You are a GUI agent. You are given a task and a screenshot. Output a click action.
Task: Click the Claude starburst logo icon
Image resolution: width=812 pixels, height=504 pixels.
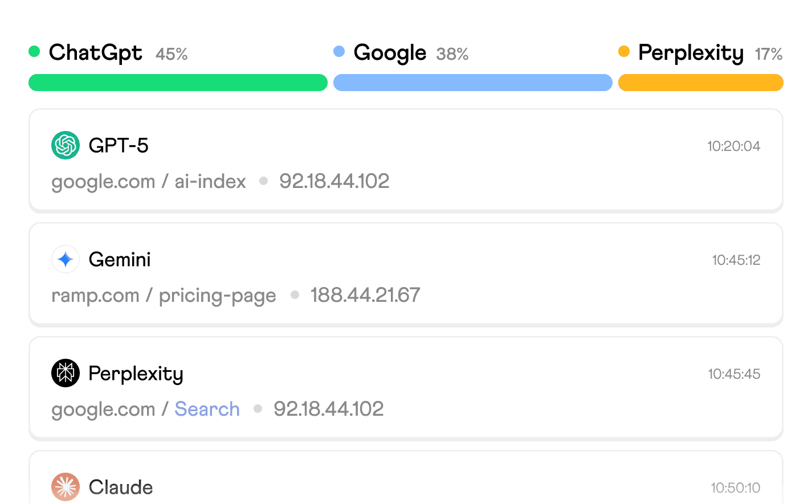pyautogui.click(x=66, y=487)
